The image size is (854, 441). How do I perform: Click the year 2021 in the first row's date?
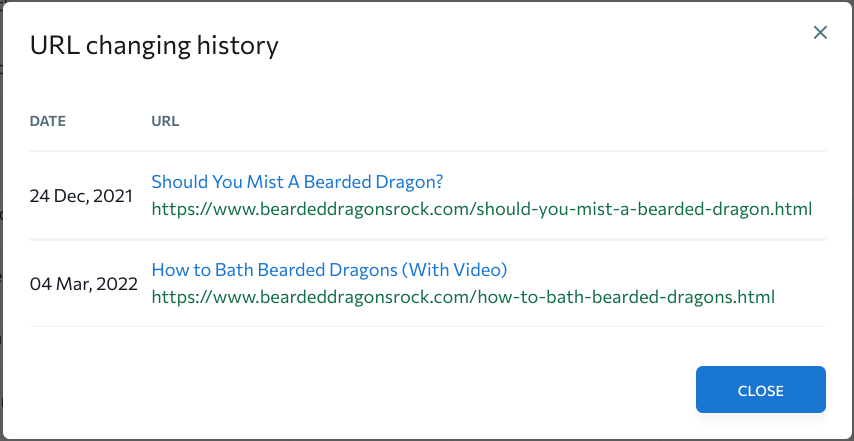tap(113, 196)
